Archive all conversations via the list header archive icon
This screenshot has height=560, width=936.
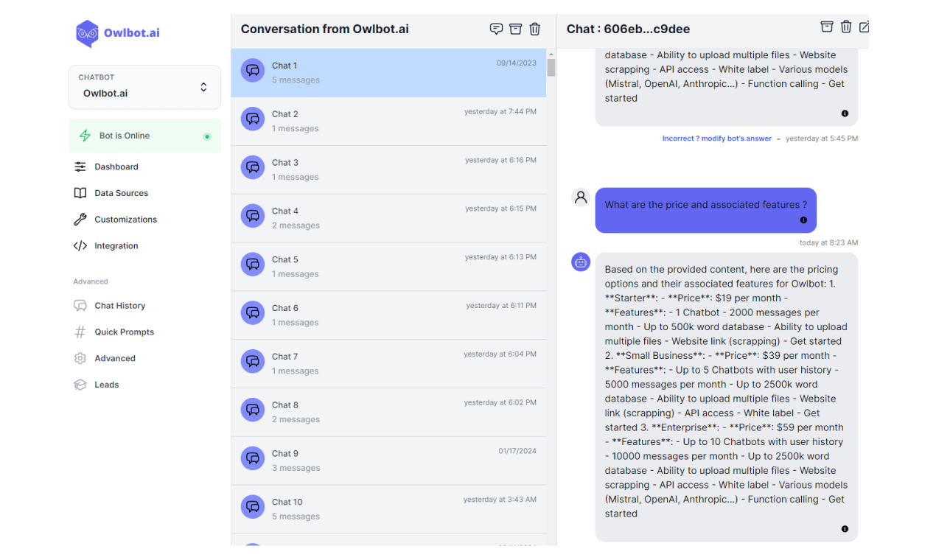[516, 29]
